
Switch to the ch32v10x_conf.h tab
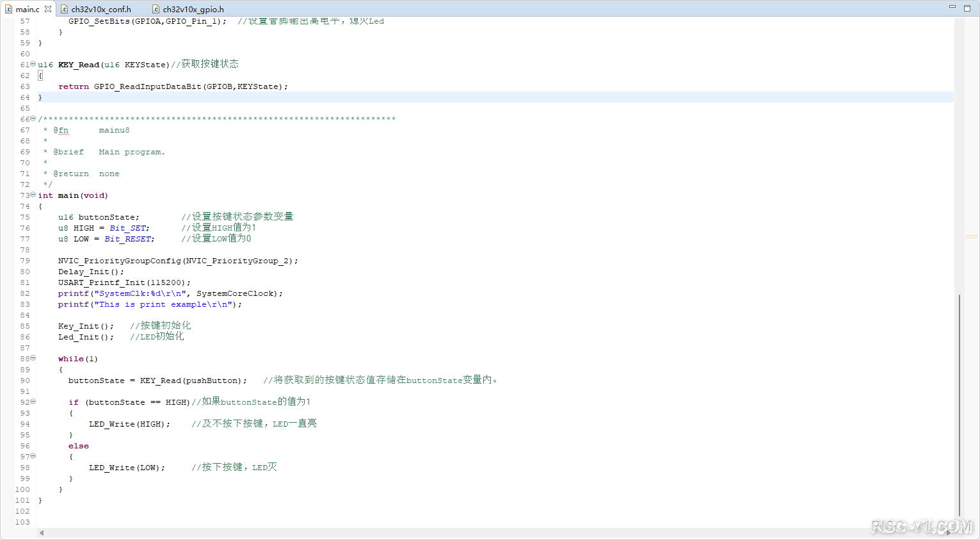[x=101, y=9]
